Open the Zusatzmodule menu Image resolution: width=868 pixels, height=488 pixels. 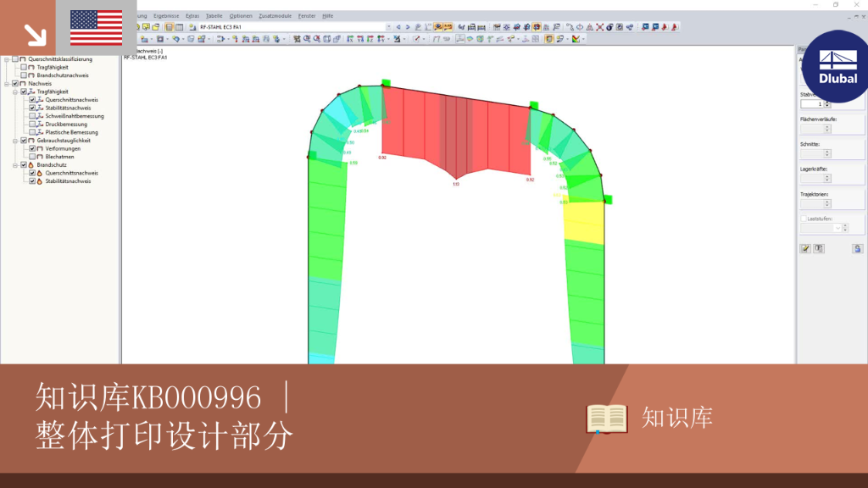pos(275,16)
